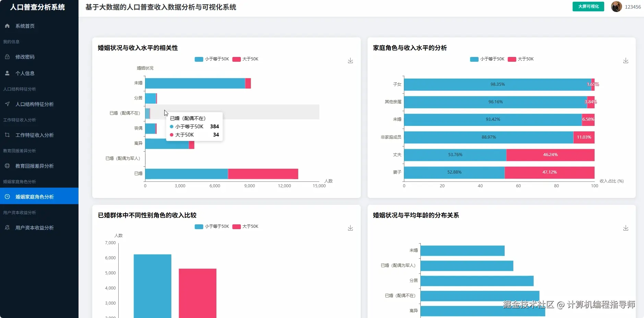Click the 47.12% red 妻子 segment
Screen dimensions: 644x318
point(550,172)
